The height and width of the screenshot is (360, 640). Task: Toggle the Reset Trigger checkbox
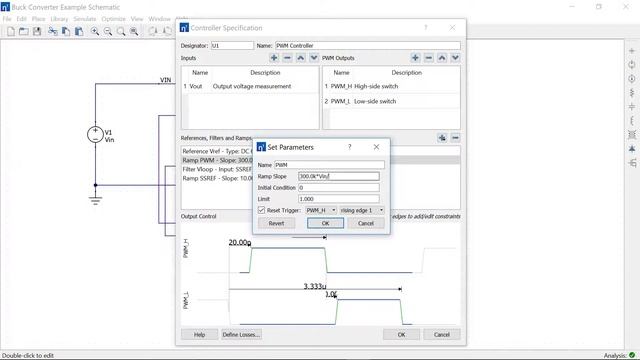click(261, 210)
